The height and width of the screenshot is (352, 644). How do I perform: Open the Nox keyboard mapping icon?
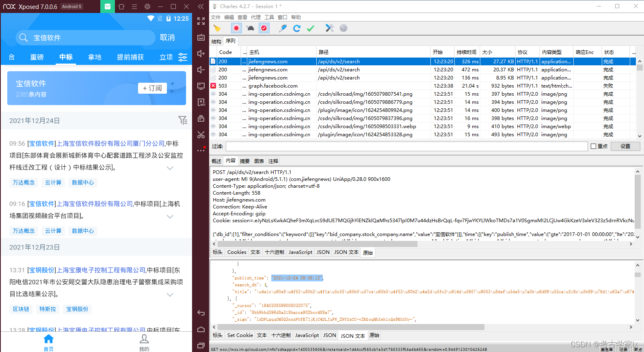[201, 37]
